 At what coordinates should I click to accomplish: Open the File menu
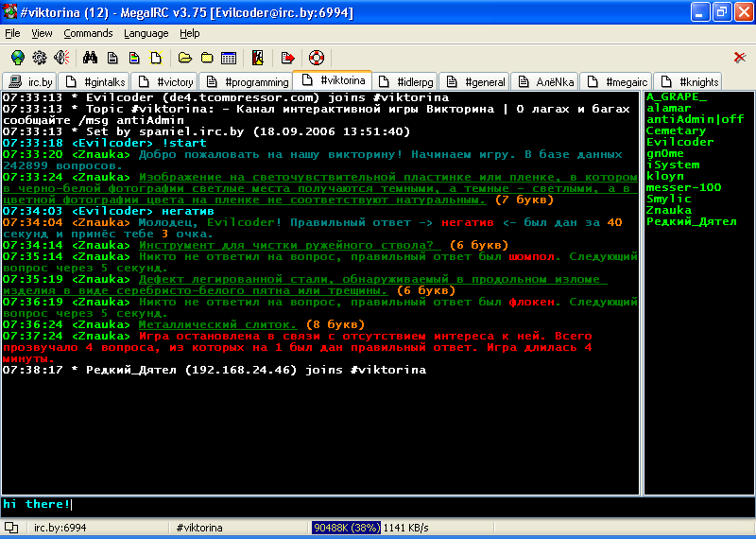[x=12, y=33]
